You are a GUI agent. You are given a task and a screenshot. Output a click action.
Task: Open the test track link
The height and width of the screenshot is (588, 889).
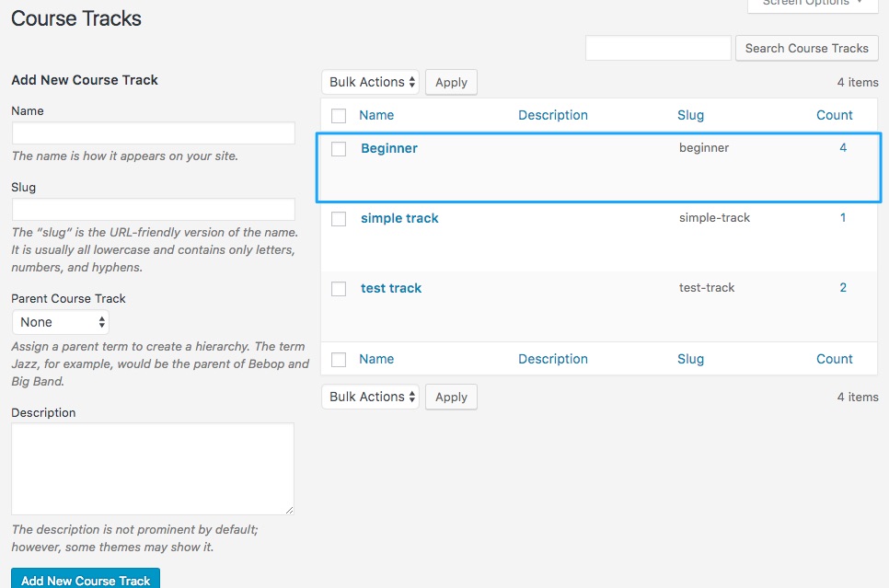click(x=391, y=288)
